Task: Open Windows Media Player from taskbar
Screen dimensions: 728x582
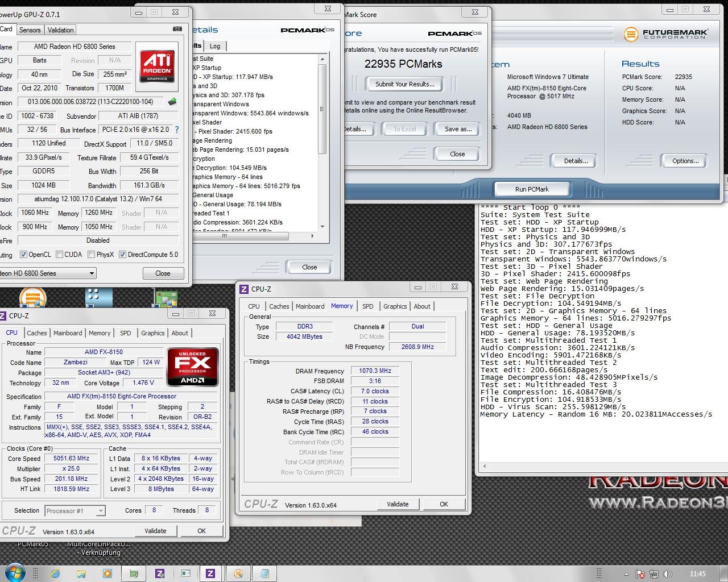Action: pyautogui.click(x=107, y=573)
